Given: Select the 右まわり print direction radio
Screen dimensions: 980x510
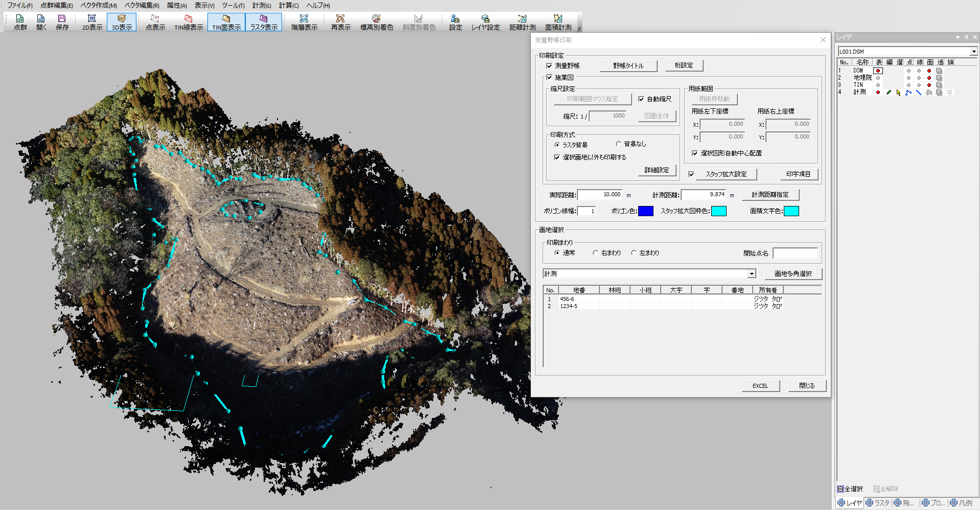Looking at the screenshot, I should [595, 253].
